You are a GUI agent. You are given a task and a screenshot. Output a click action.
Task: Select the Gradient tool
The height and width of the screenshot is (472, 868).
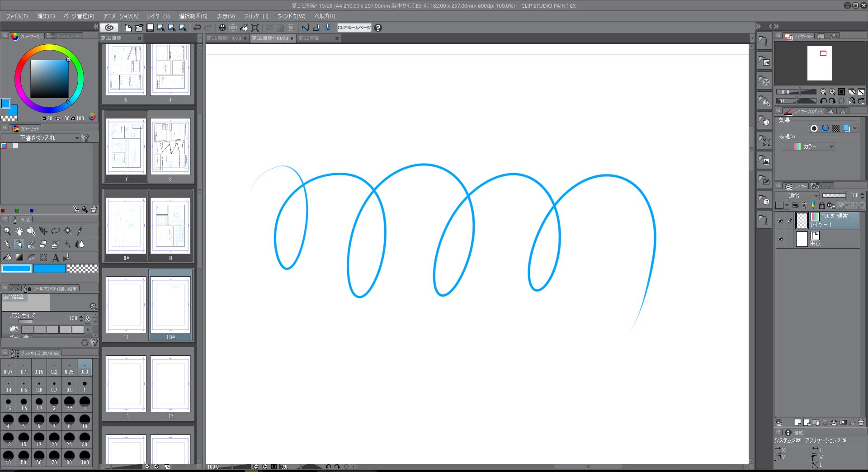coord(19,258)
